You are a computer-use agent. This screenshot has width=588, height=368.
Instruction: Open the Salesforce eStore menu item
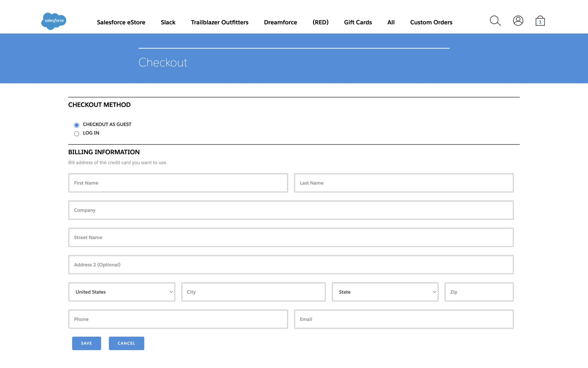[x=121, y=22]
